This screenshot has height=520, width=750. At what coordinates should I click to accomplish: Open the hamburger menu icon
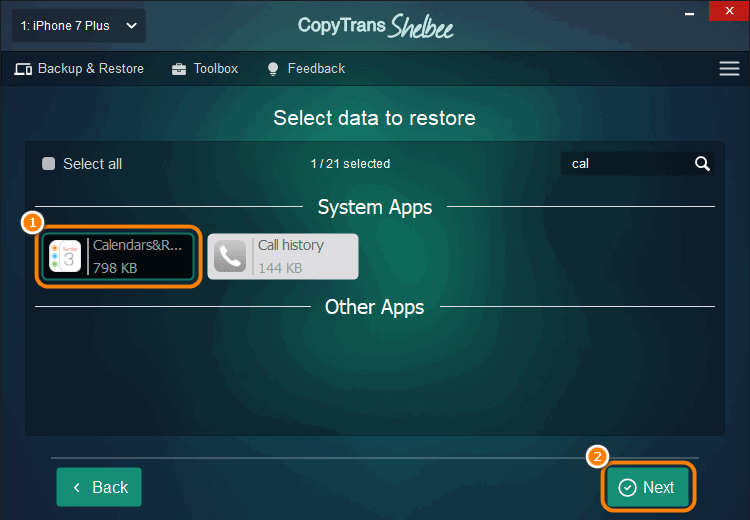tap(729, 68)
